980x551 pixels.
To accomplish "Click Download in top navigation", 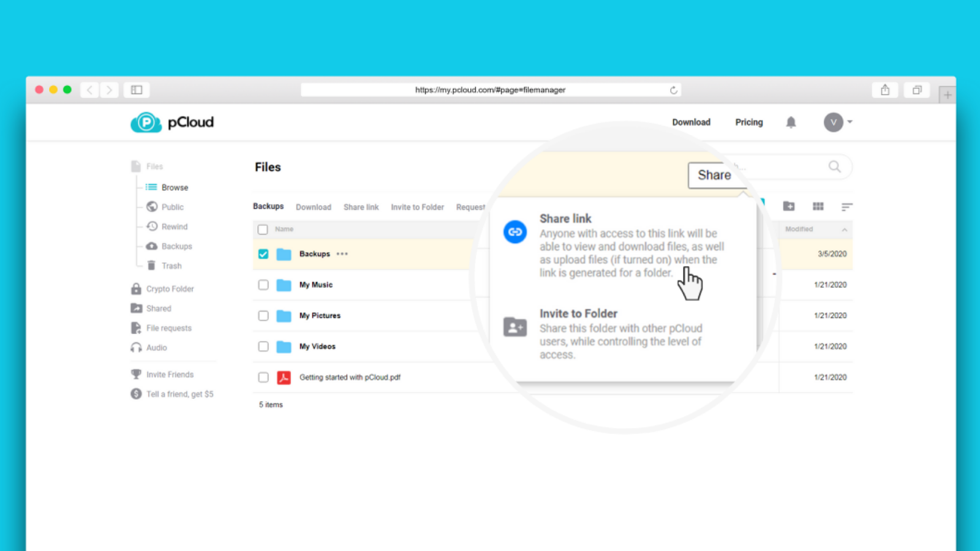I will [x=692, y=122].
